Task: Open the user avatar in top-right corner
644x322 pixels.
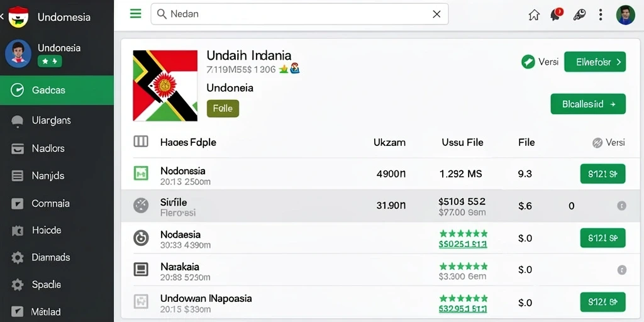Action: click(626, 15)
